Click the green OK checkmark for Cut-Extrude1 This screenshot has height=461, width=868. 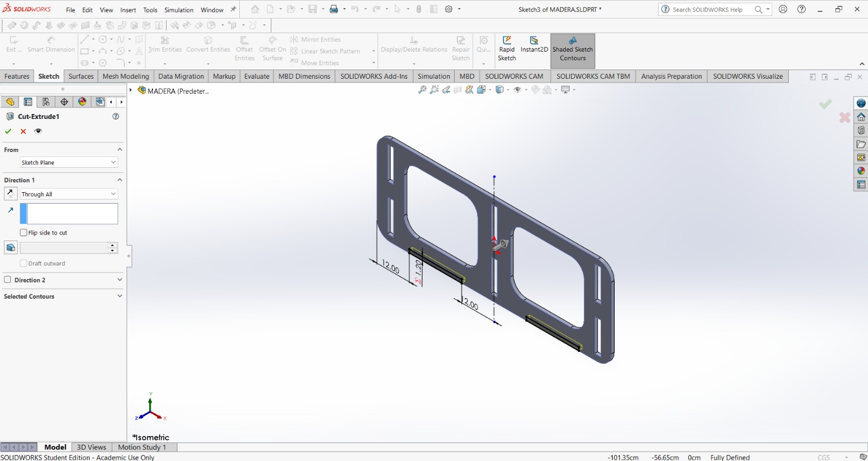[x=8, y=131]
